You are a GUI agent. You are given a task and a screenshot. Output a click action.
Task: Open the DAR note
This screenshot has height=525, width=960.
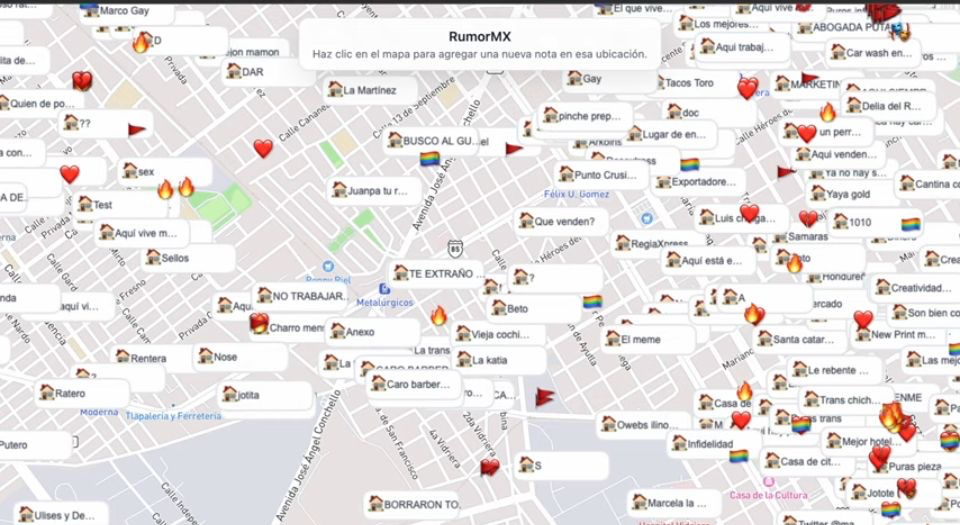click(x=268, y=72)
